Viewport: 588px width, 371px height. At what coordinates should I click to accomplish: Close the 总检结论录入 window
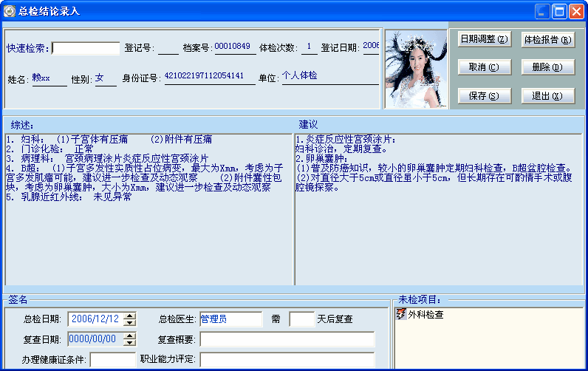pos(576,12)
